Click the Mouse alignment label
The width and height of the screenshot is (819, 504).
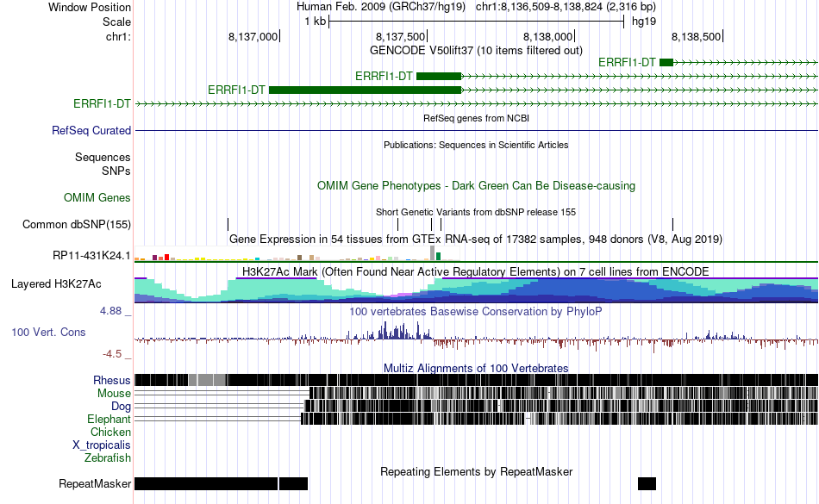pos(114,394)
